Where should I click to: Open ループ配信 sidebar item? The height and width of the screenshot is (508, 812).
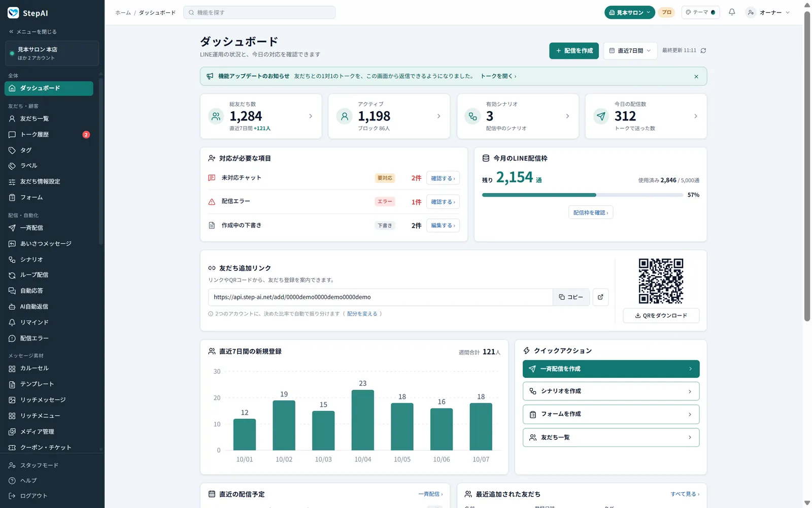pos(49,275)
